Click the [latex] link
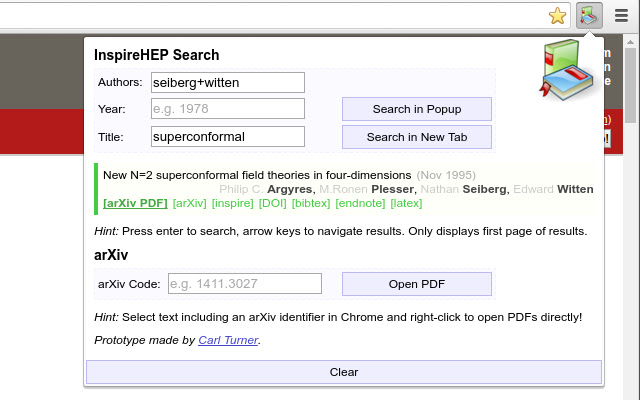This screenshot has height=400, width=640. tap(406, 203)
